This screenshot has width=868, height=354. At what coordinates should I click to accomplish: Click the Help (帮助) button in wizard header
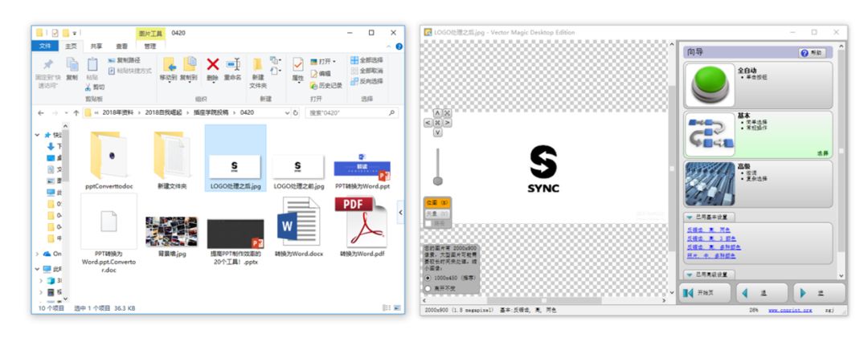[812, 53]
